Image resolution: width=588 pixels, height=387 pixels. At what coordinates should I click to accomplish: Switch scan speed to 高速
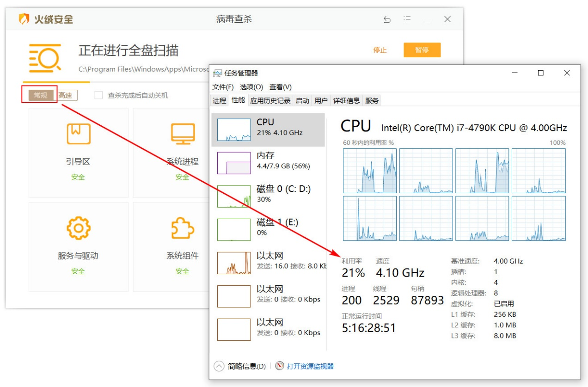(65, 95)
